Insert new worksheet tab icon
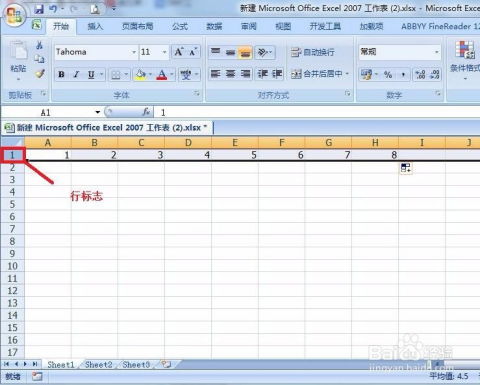 click(166, 364)
